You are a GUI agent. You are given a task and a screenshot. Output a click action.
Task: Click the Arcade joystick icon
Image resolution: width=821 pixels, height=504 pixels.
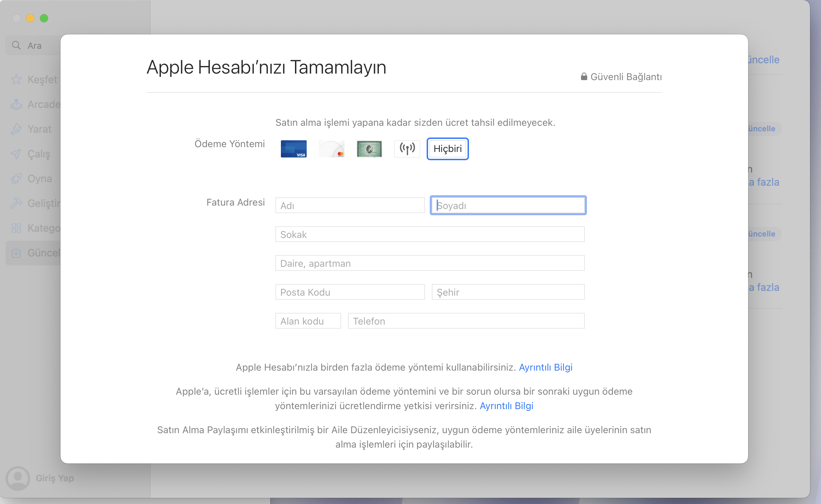[x=16, y=104]
